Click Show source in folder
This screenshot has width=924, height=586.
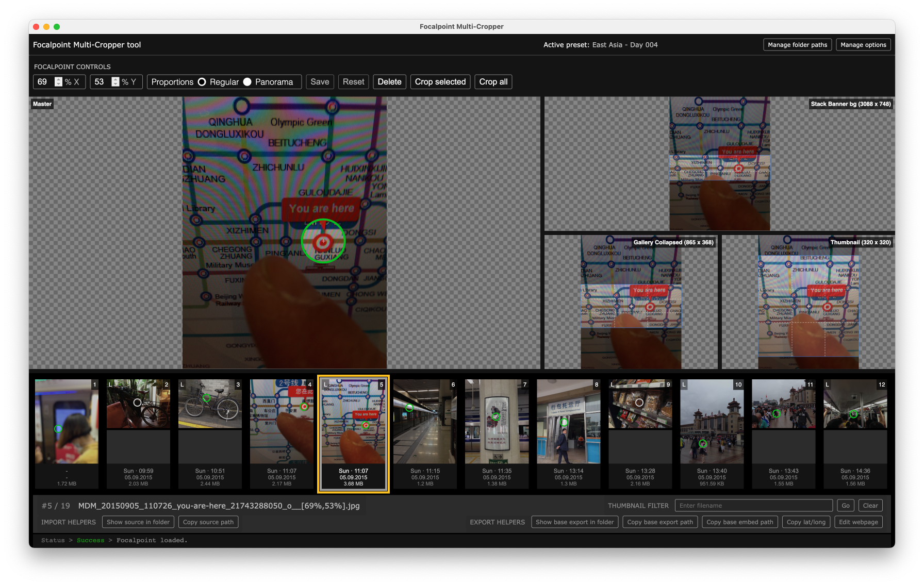coord(138,522)
